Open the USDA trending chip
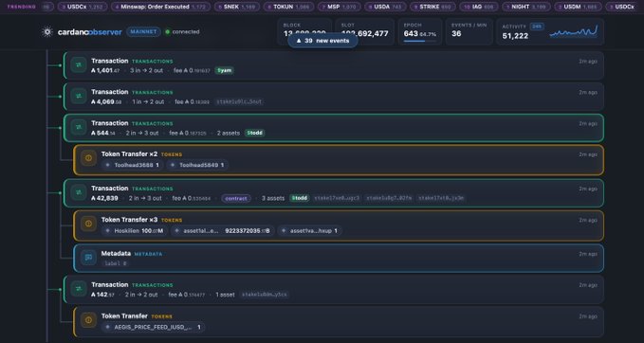Viewport: 644px width, 343px height. pyautogui.click(x=386, y=7)
